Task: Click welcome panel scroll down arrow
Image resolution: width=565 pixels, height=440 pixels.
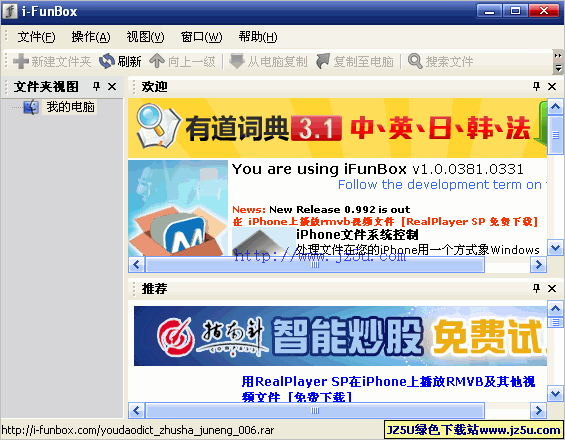Action: pyautogui.click(x=555, y=248)
